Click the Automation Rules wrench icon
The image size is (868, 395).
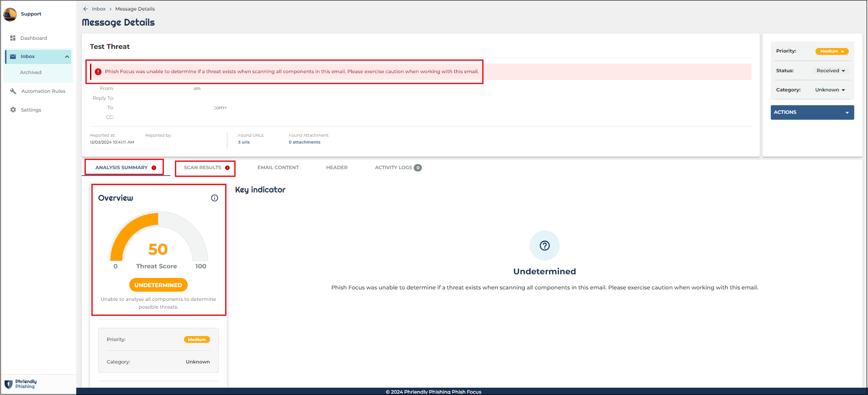pyautogui.click(x=13, y=91)
